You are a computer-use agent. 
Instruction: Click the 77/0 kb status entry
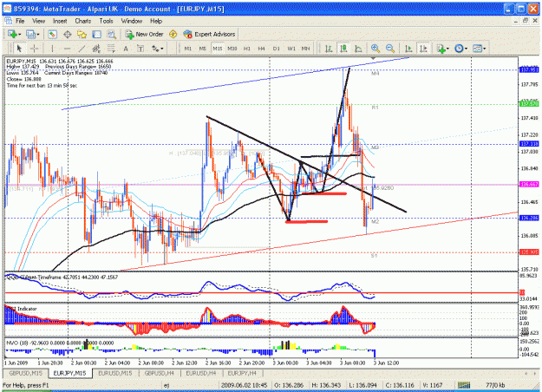pos(495,385)
